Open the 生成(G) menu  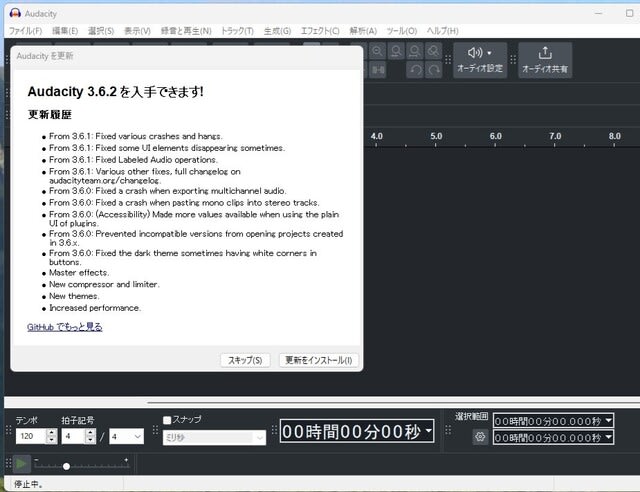point(277,31)
